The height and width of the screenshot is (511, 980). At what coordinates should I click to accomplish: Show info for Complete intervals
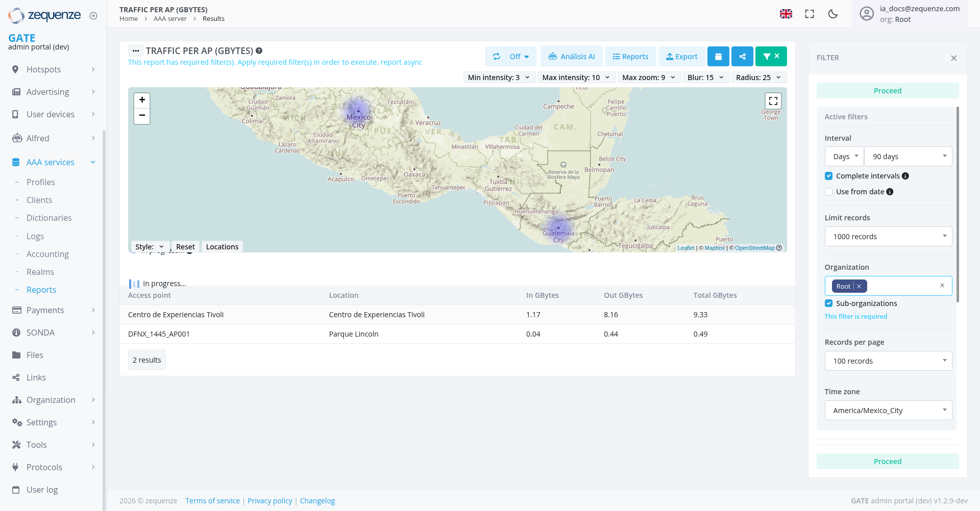click(905, 176)
